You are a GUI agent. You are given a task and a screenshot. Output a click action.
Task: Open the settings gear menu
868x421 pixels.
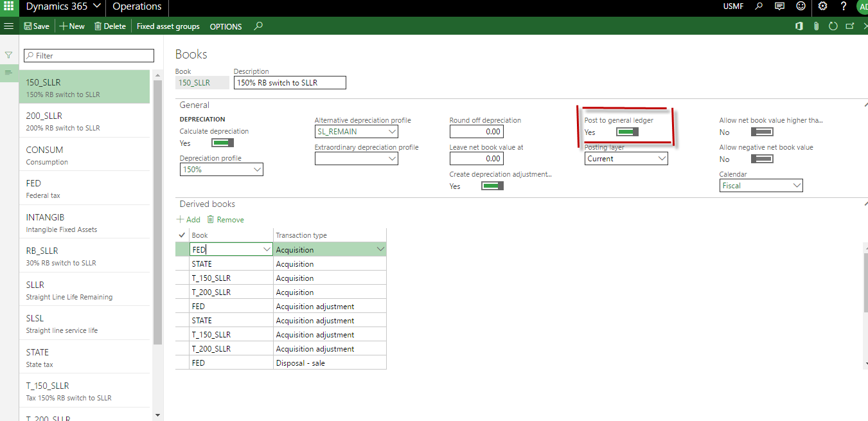click(x=822, y=6)
